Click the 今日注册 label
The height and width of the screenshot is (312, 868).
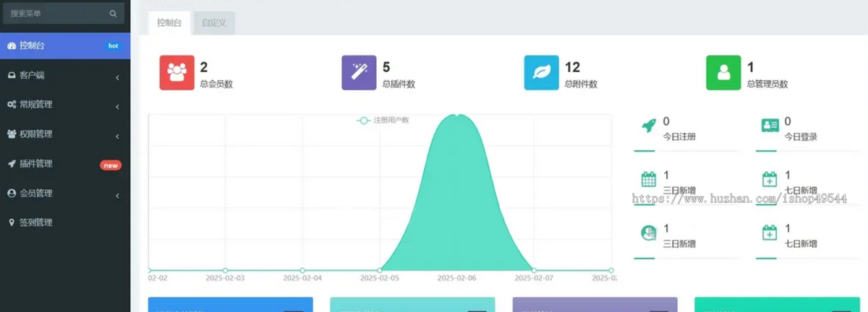click(x=679, y=136)
